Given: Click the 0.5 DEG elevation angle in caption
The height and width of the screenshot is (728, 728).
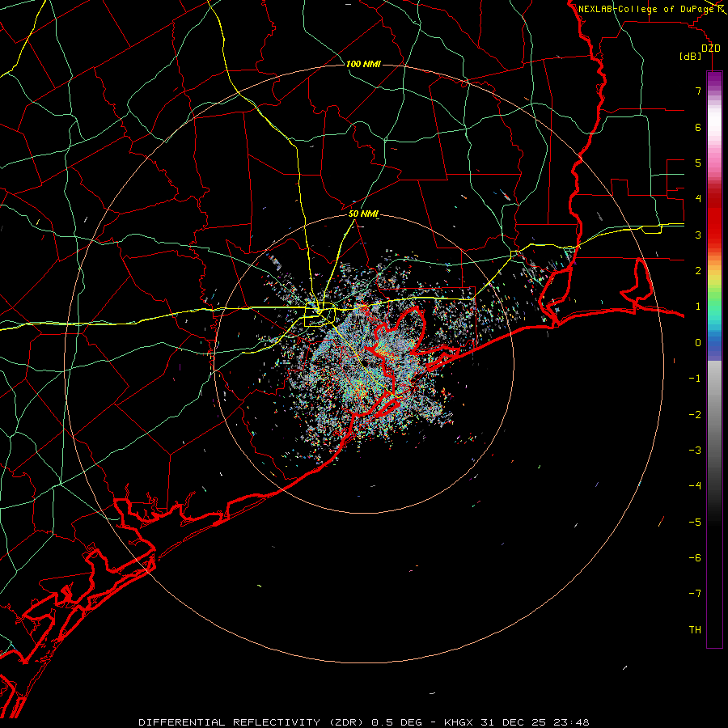Looking at the screenshot, I should [396, 722].
